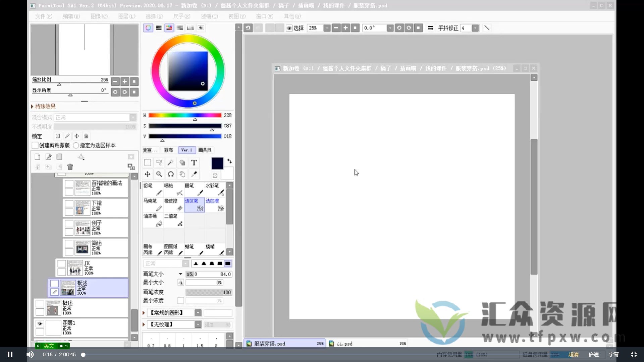
Task: Create a new layer folder
Action: click(59, 157)
